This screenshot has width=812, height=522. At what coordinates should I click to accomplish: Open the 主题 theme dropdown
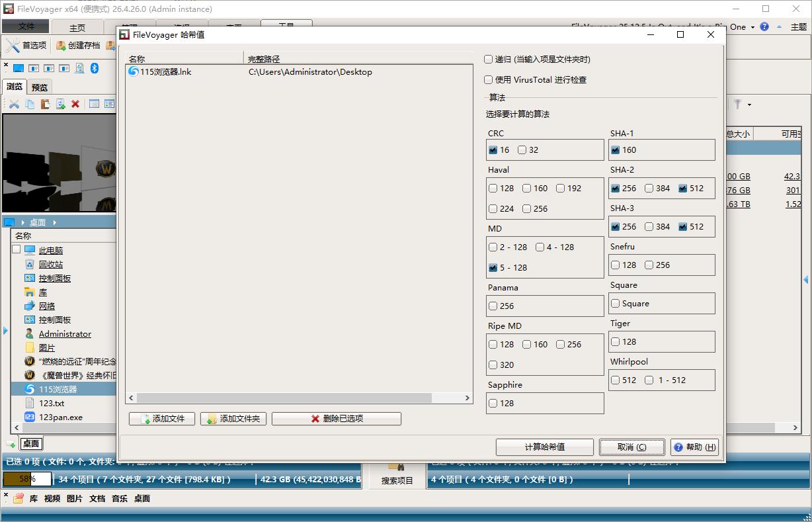798,27
